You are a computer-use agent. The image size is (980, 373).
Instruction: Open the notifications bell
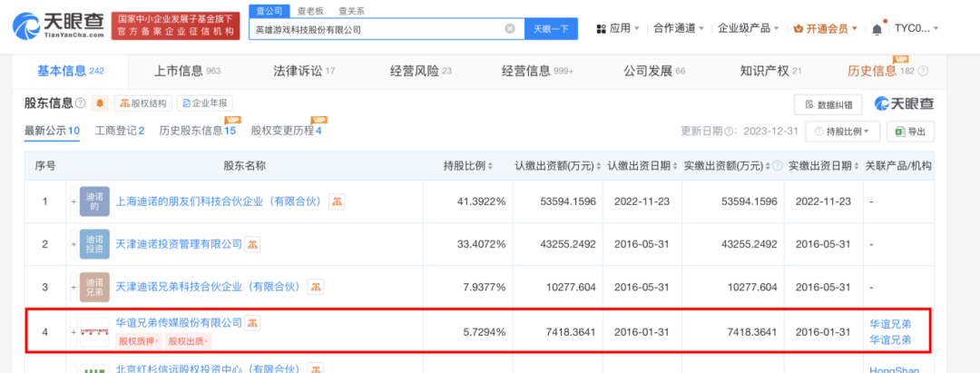click(x=877, y=29)
